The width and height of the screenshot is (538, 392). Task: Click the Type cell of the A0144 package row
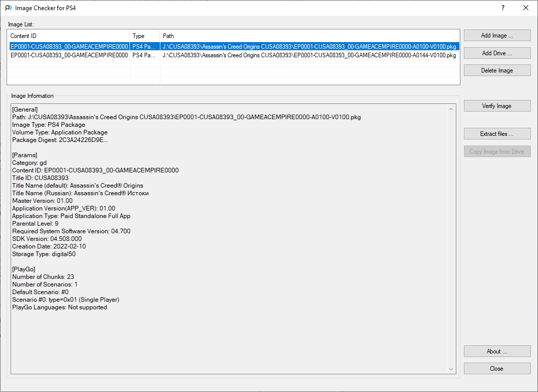(144, 55)
